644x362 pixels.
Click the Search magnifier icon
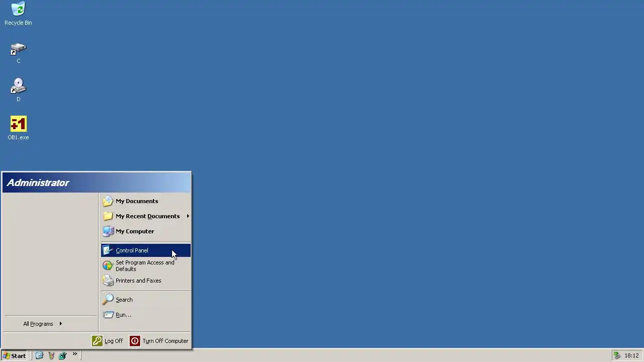coord(108,300)
